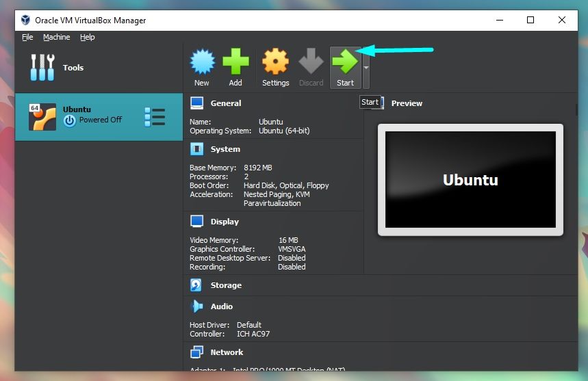588x381 pixels.
Task: Open the Start button dropdown arrow
Action: pos(366,68)
